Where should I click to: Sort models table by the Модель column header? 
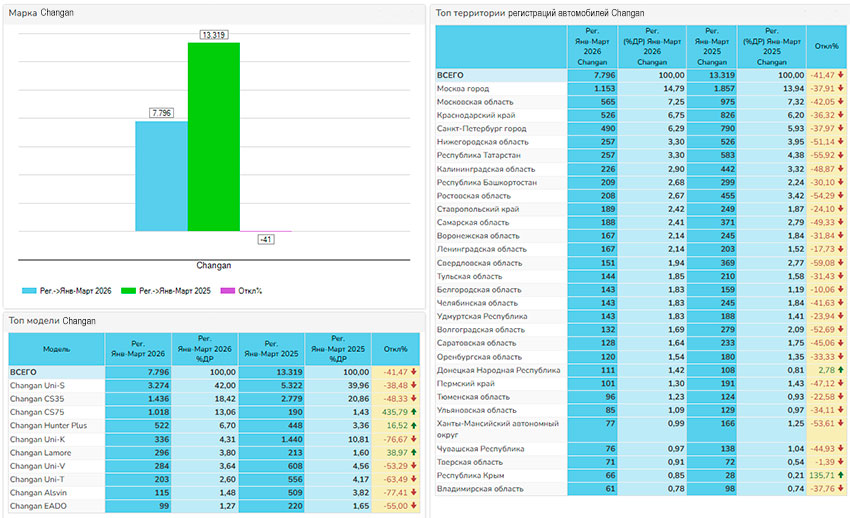[56, 350]
